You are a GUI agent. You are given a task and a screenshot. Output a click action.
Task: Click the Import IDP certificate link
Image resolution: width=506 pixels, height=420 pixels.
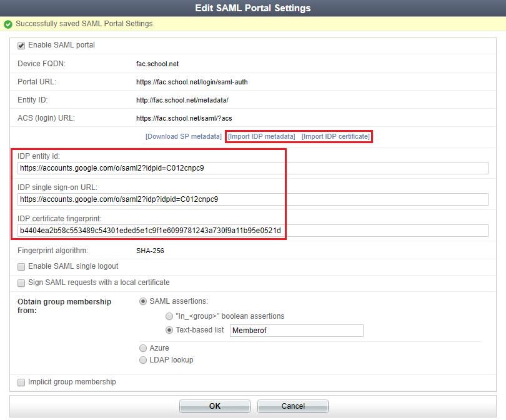(335, 136)
